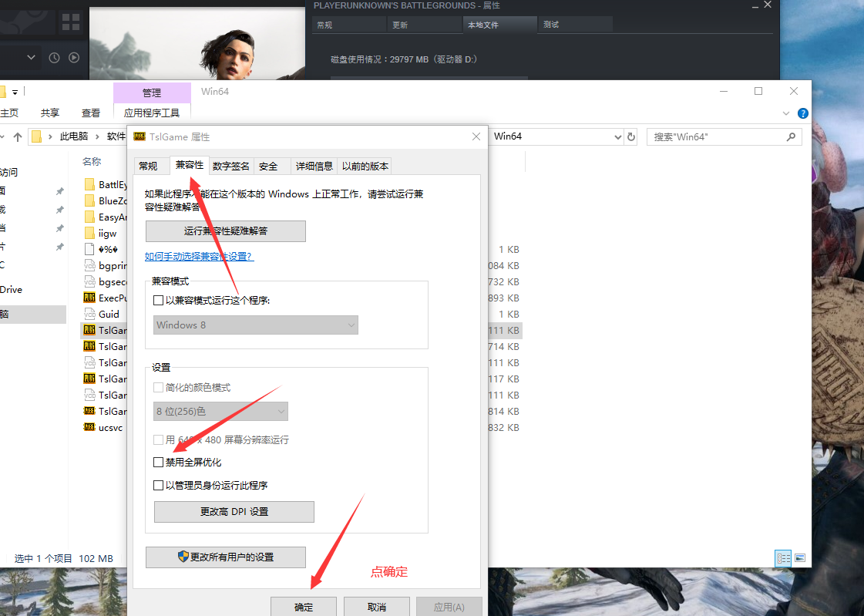This screenshot has height=616, width=864.
Task: Expand the breadcrumb arrow after 此电脑
Action: click(x=98, y=136)
